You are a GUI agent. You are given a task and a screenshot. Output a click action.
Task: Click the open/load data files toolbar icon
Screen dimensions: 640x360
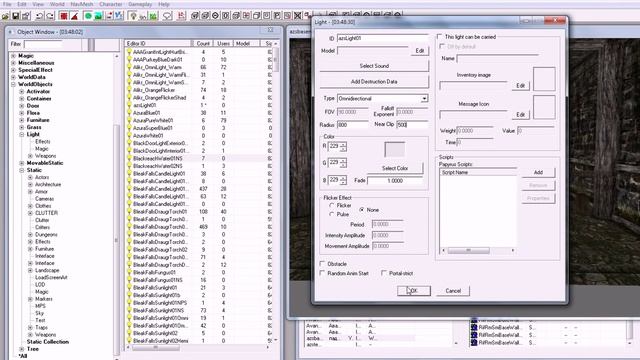[x=5, y=16]
